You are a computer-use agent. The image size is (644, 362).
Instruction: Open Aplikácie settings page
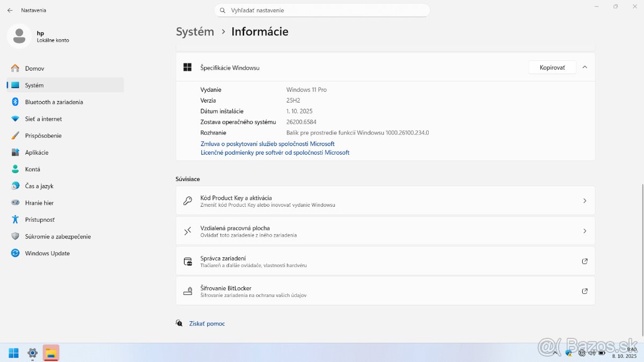(x=36, y=153)
